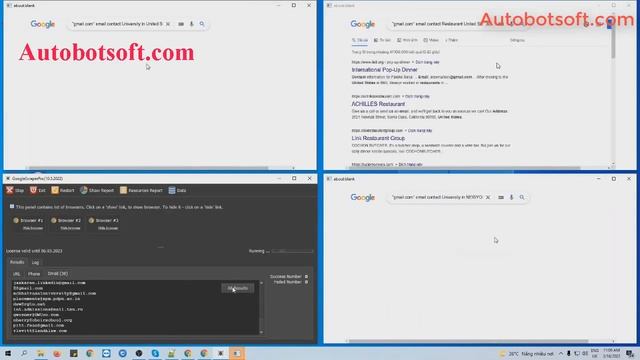Click the Exit shield icon in GoogleScraperPro
The image size is (640, 360).
[33, 190]
